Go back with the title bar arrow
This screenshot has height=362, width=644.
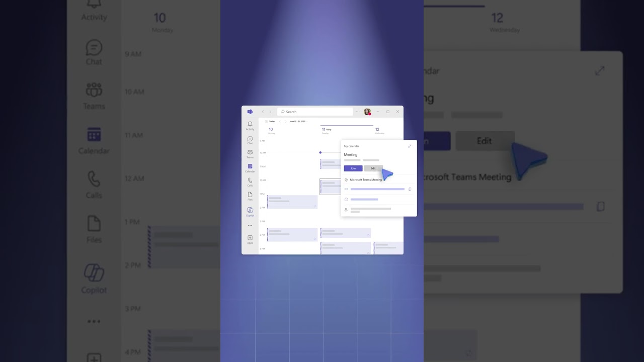point(263,112)
